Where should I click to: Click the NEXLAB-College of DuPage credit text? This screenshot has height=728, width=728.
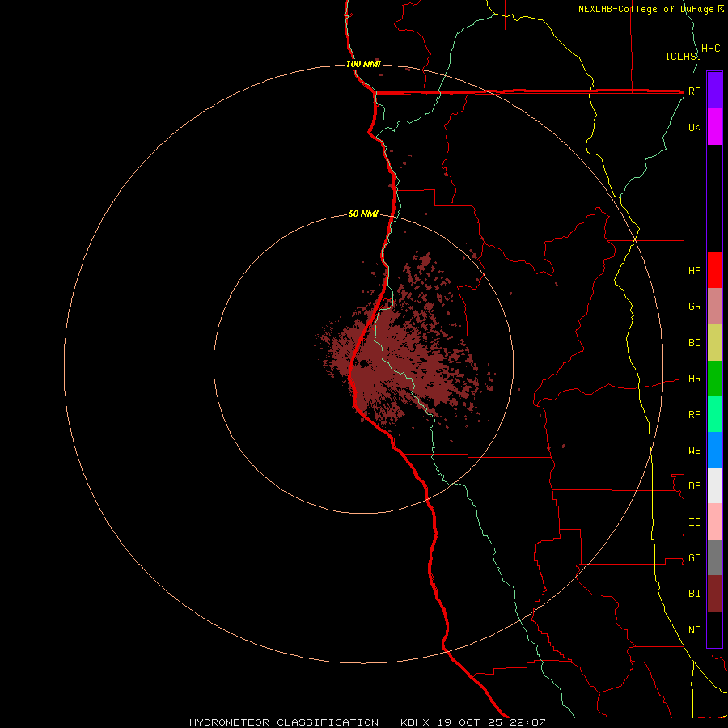[647, 9]
